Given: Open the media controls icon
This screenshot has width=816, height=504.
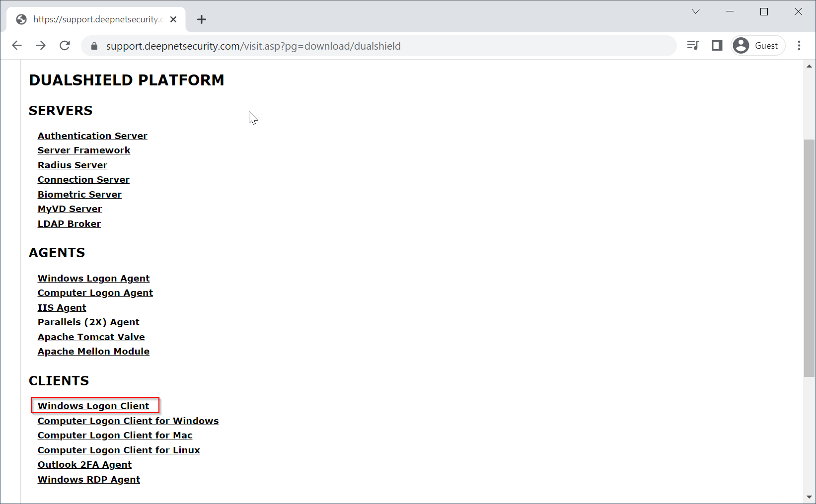Looking at the screenshot, I should coord(693,46).
